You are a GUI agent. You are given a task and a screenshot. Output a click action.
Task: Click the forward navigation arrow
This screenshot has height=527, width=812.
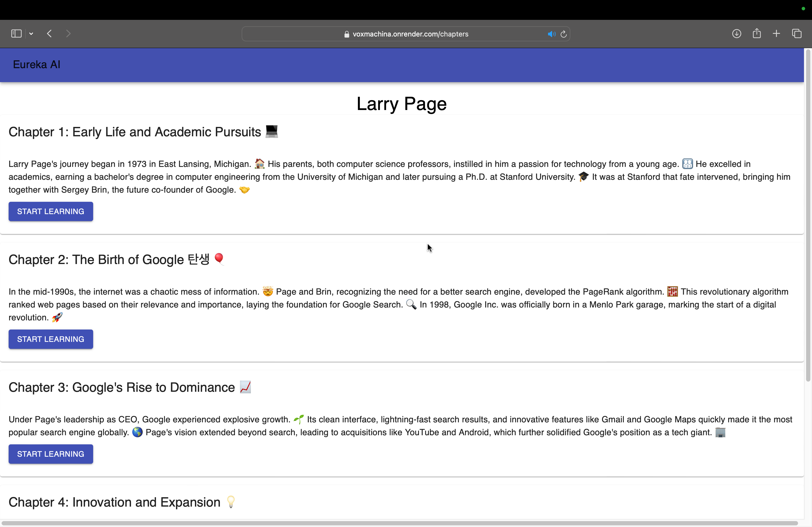68,33
